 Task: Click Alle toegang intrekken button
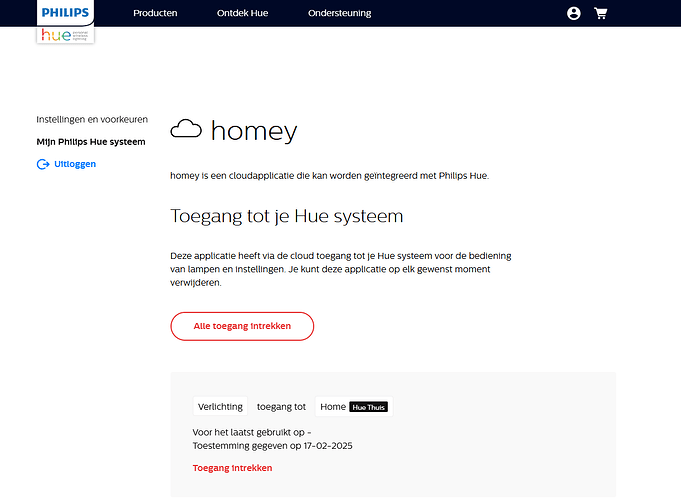[242, 326]
